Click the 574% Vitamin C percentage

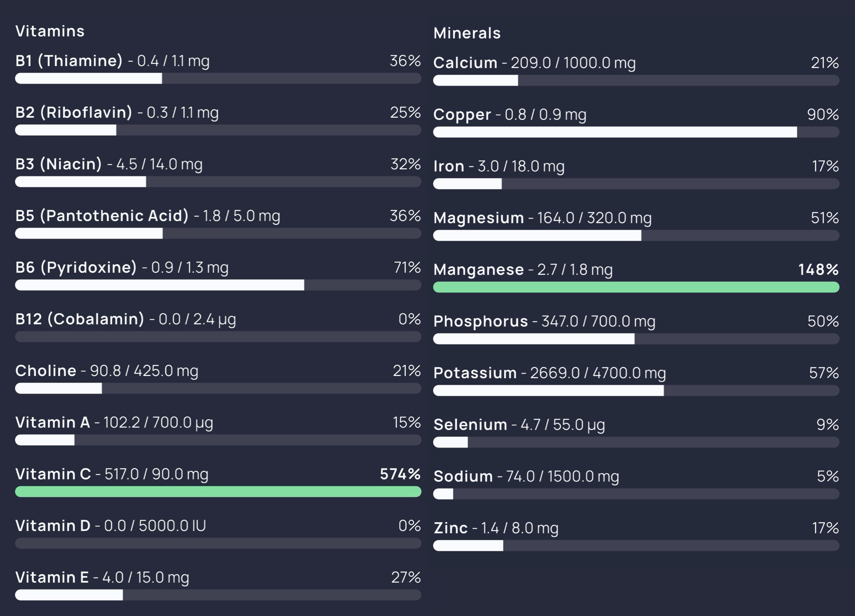400,474
